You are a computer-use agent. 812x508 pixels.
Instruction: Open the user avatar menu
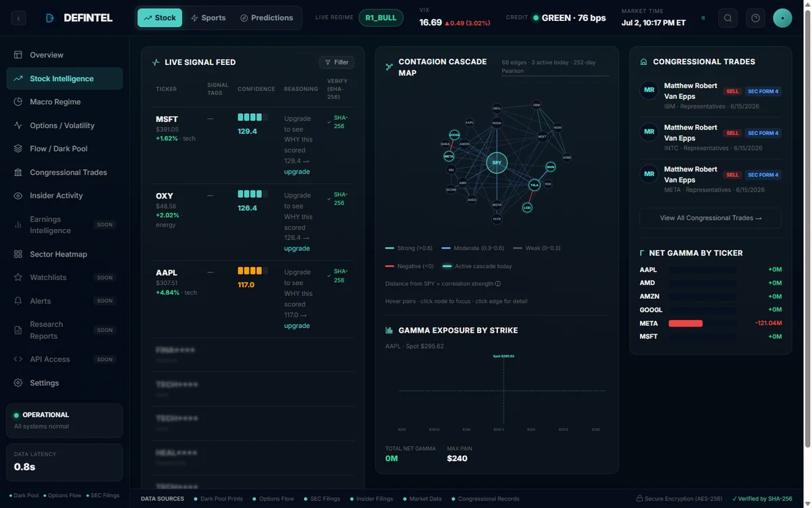click(x=783, y=18)
